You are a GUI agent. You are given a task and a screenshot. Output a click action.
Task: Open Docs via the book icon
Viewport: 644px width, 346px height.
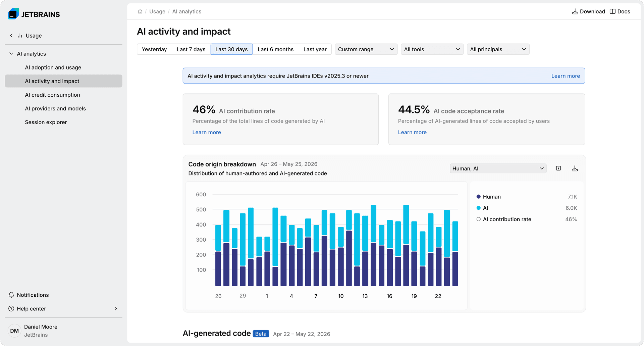pos(612,11)
